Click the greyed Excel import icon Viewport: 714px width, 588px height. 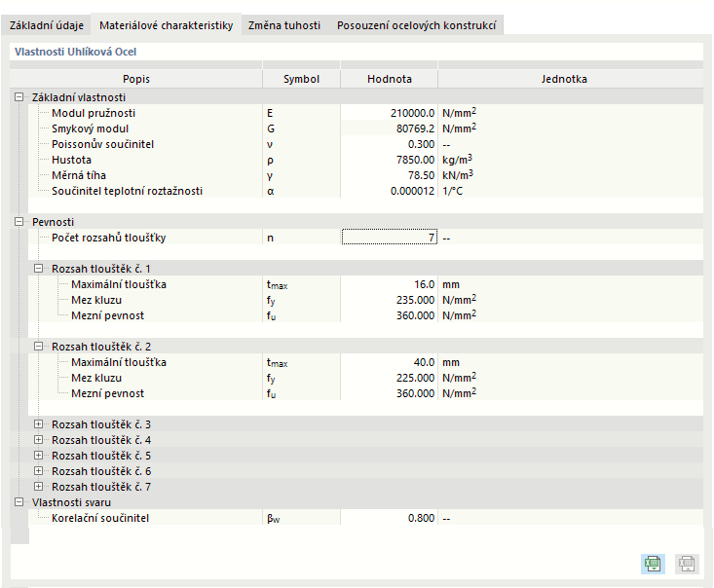click(686, 564)
